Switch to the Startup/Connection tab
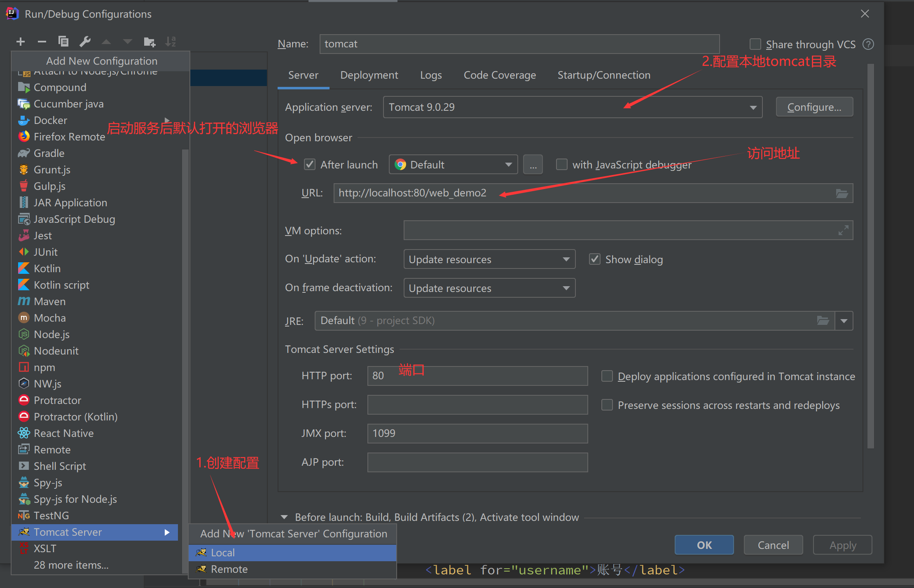The height and width of the screenshot is (588, 914). tap(604, 75)
